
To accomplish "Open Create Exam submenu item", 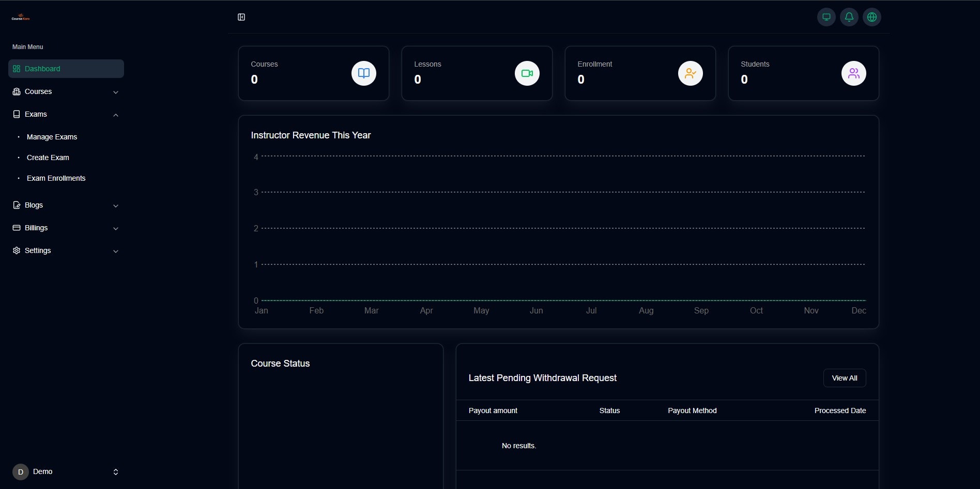I will (48, 157).
